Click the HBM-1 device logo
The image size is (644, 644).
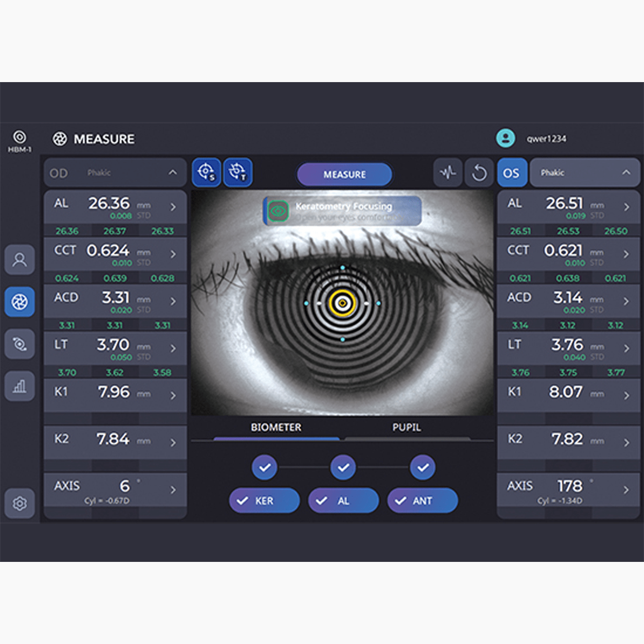tap(19, 141)
